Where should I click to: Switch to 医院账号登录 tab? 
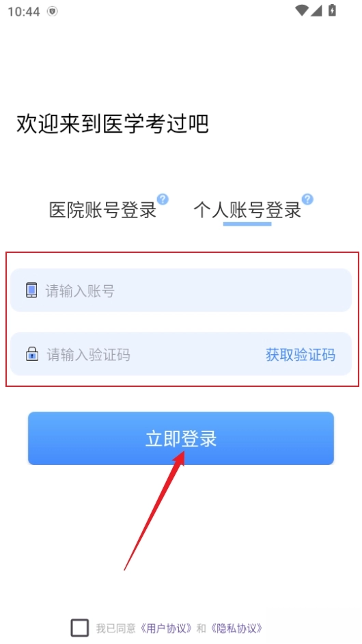click(x=102, y=211)
